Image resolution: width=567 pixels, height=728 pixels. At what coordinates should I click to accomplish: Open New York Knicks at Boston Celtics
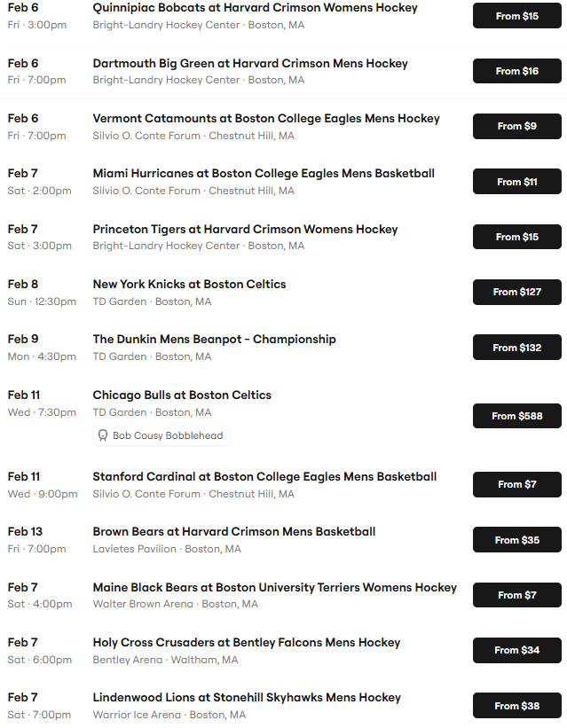[x=189, y=285]
